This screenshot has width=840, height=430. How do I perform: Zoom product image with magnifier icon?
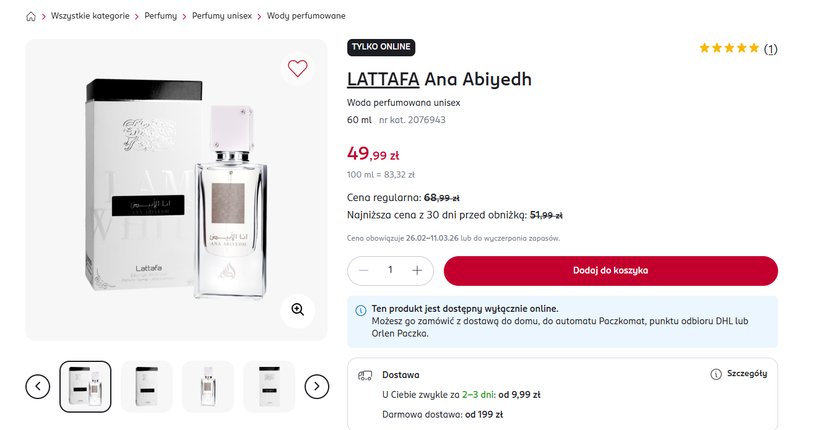click(297, 309)
